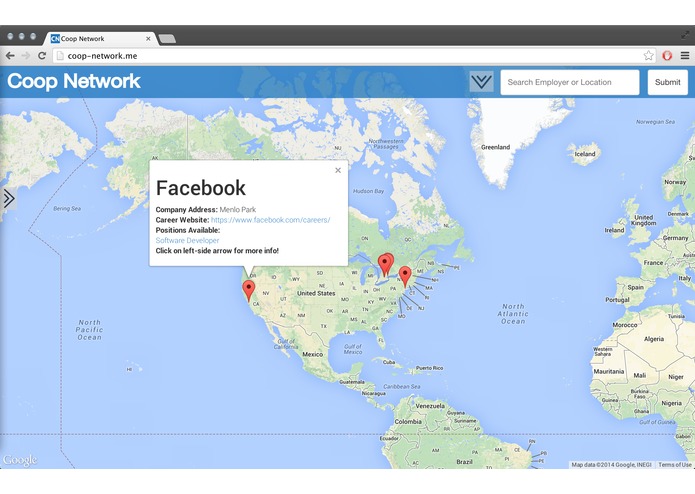This screenshot has width=695, height=494.
Task: Open a new browser tab
Action: pos(167,39)
